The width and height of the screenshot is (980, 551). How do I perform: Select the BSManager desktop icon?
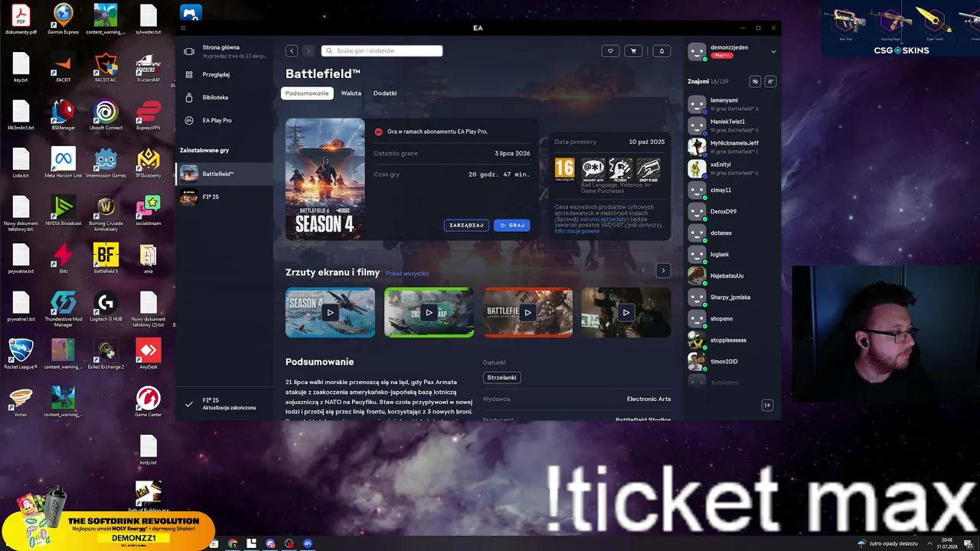(63, 115)
